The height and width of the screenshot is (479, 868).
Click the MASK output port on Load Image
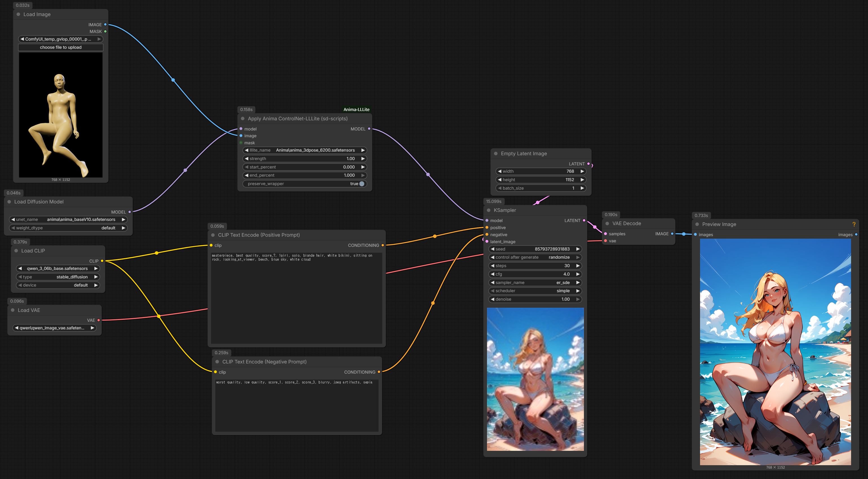click(x=105, y=31)
